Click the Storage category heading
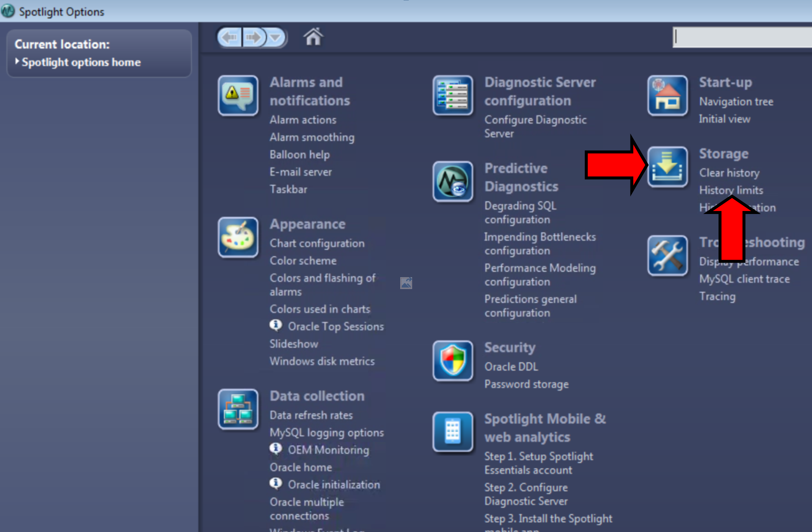This screenshot has width=812, height=532. (724, 154)
